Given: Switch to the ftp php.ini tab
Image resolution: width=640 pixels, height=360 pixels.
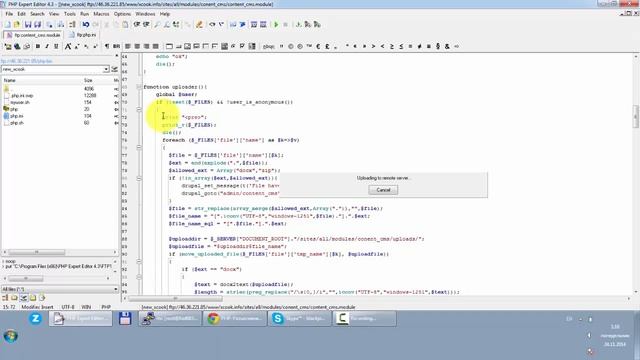Looking at the screenshot, I should [83, 35].
